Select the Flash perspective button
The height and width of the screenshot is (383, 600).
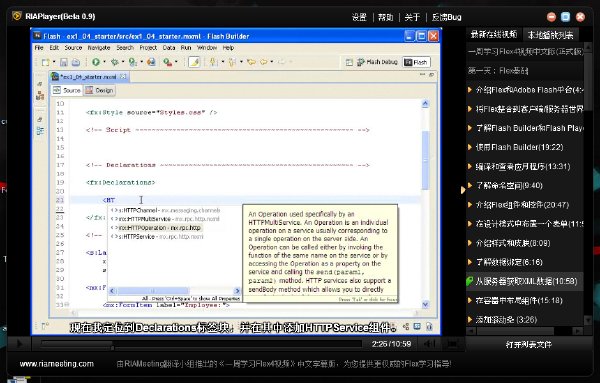416,62
